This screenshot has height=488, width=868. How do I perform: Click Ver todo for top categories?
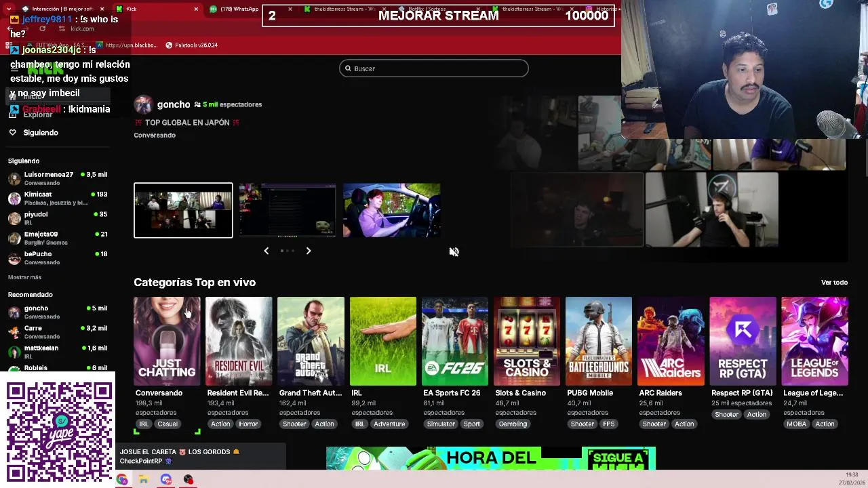point(834,283)
